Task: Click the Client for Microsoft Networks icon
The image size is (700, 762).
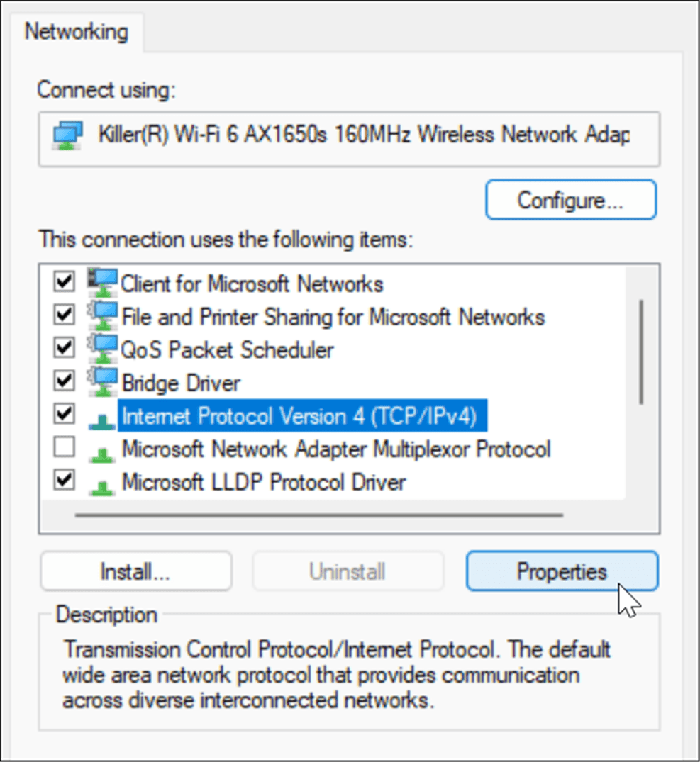Action: (102, 283)
